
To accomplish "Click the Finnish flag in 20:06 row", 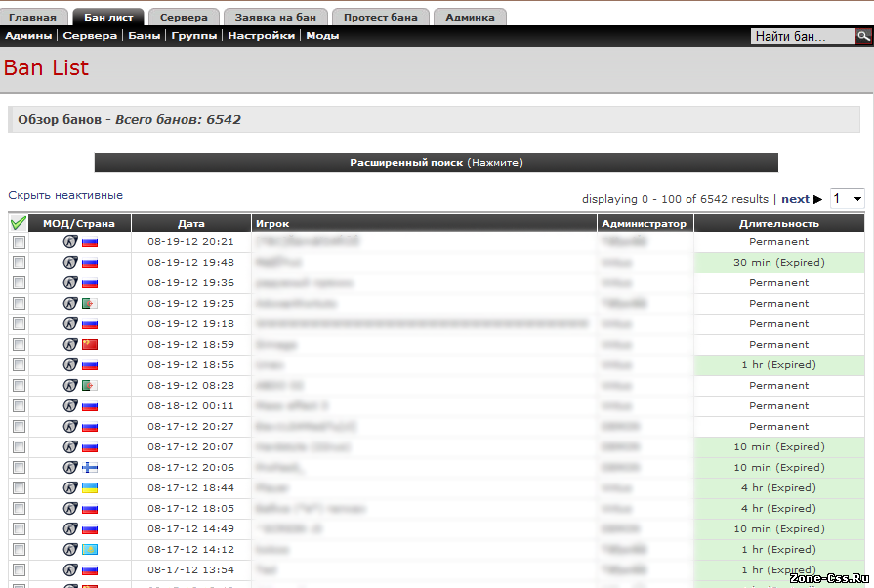I will [x=90, y=468].
